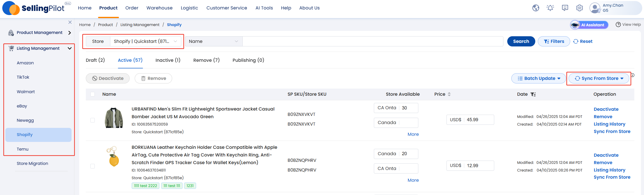Viewport: 644px width, 195px height.
Task: Open the feedback message icon
Action: tap(565, 8)
